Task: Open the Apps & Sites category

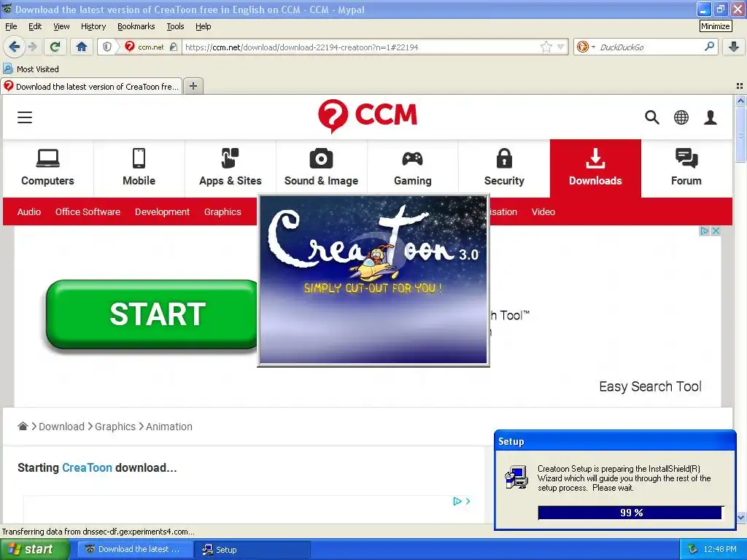Action: (x=230, y=168)
